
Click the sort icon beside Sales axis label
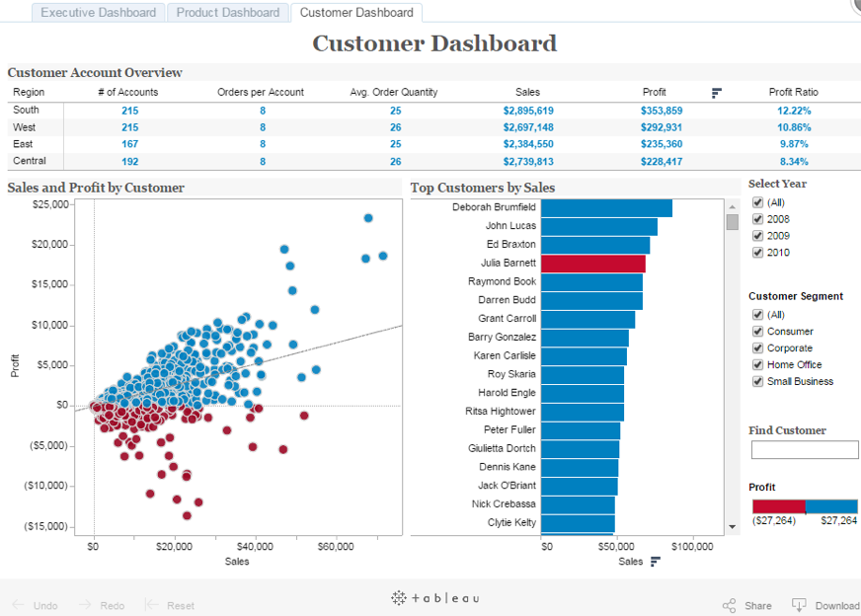tap(655, 562)
